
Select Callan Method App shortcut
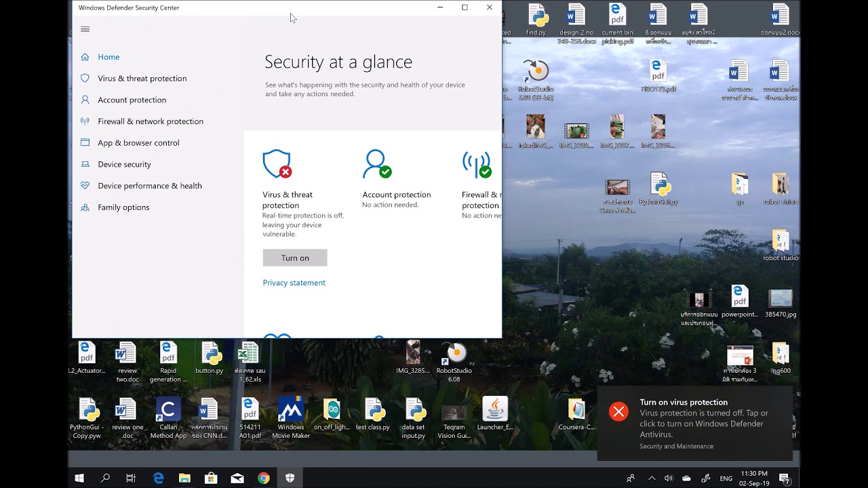(168, 417)
